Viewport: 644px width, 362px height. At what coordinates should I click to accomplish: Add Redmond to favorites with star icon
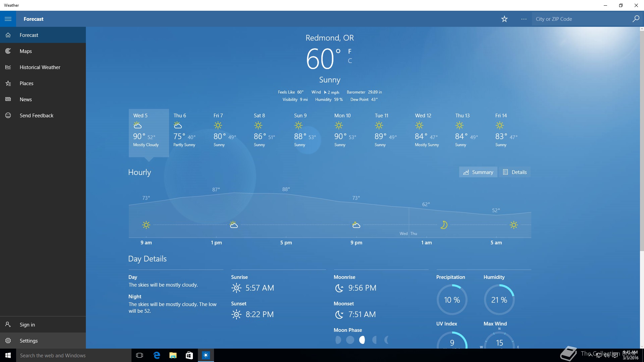click(504, 19)
